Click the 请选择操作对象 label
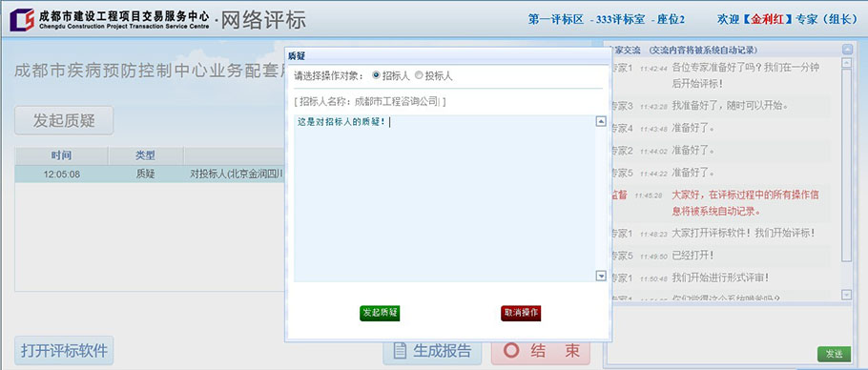The width and height of the screenshot is (868, 370). tap(329, 76)
